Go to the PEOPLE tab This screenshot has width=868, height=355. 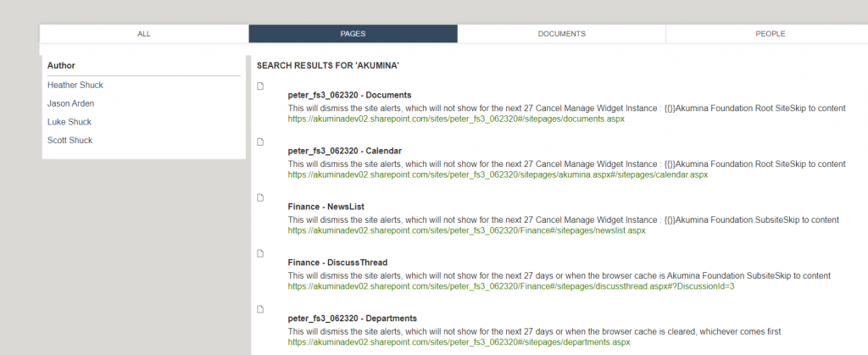pos(770,34)
